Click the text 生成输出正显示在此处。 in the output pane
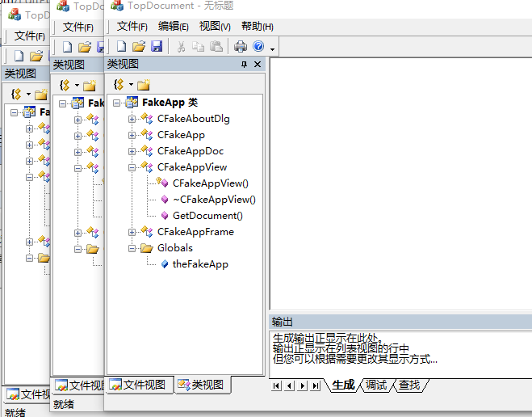The height and width of the screenshot is (417, 532). point(328,339)
